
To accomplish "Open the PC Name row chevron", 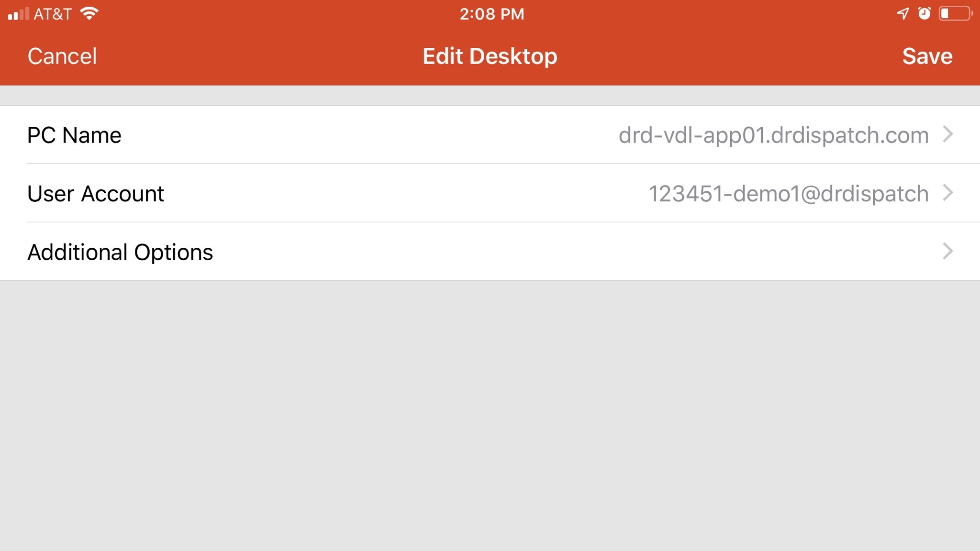I will (947, 134).
